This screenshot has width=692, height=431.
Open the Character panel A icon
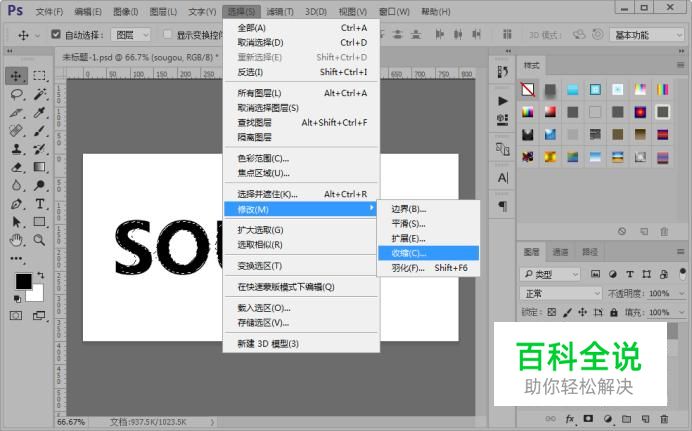coord(503,178)
